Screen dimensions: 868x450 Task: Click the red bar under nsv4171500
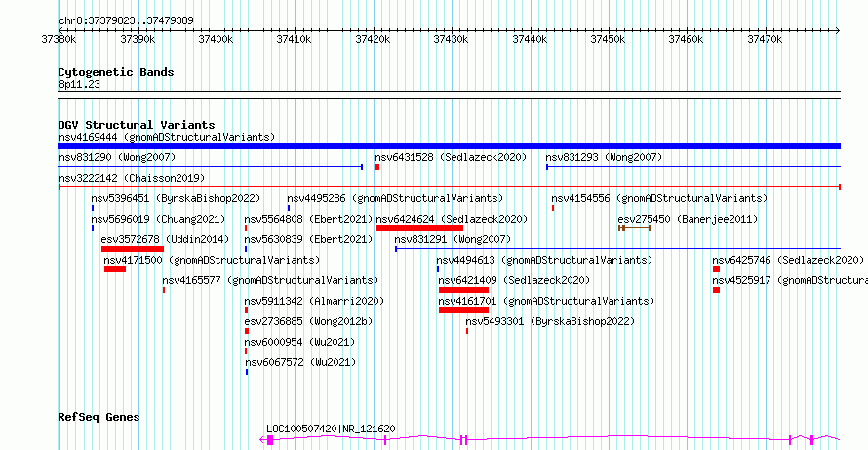[x=115, y=269]
